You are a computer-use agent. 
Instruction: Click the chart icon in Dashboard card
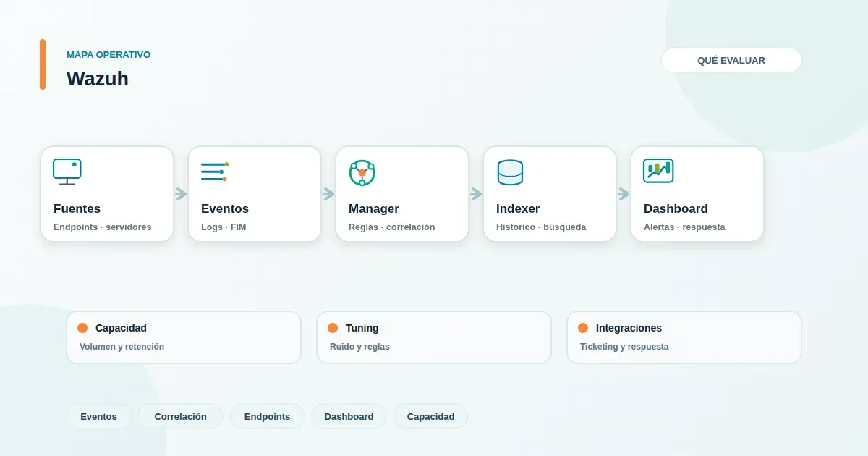coord(658,171)
